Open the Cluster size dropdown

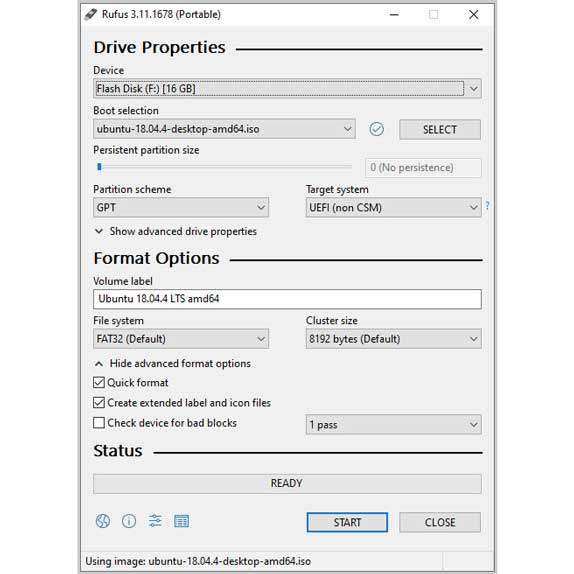pyautogui.click(x=394, y=339)
